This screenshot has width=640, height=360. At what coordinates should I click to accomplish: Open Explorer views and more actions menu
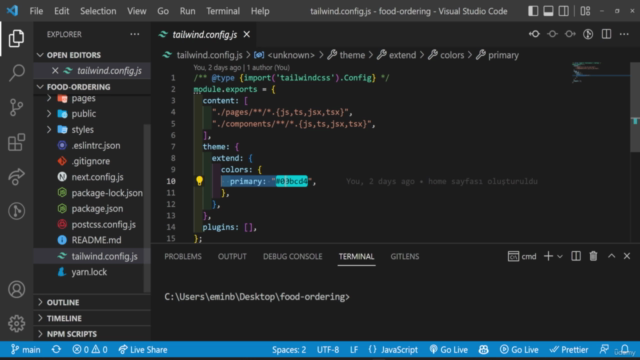(135, 34)
